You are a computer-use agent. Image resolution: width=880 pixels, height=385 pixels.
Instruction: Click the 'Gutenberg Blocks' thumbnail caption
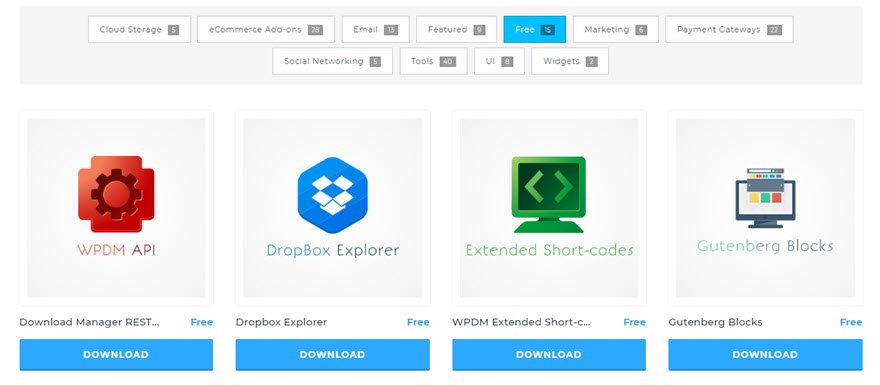[x=765, y=246]
